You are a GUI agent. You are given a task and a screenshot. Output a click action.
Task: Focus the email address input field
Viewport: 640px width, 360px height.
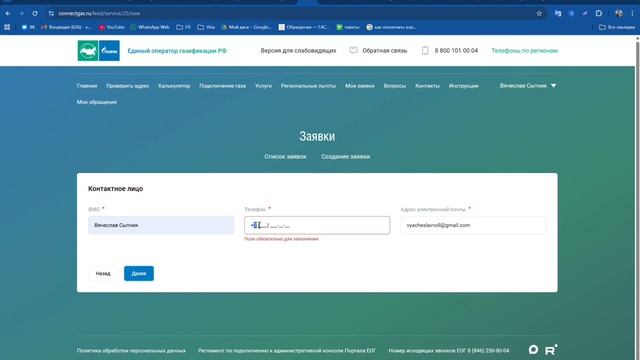[473, 225]
